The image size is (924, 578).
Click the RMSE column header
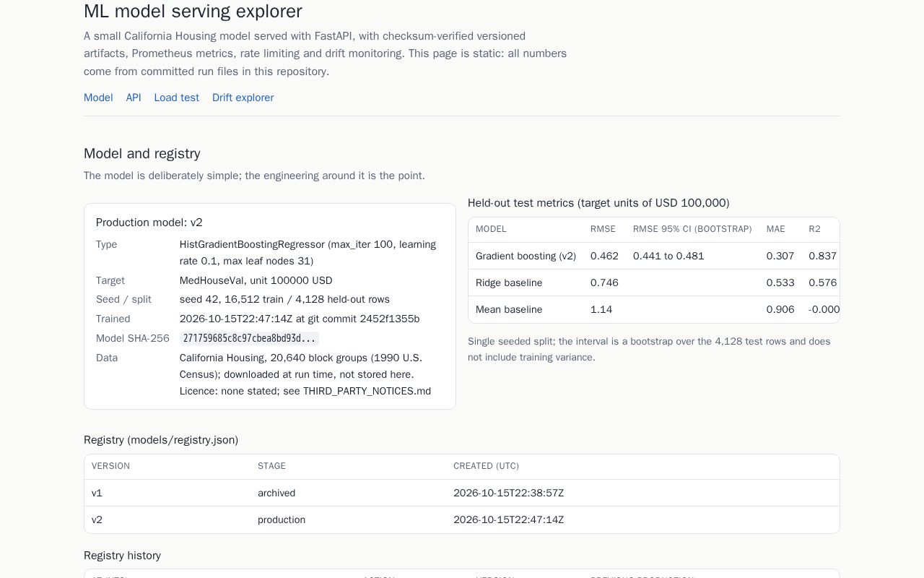click(x=603, y=229)
